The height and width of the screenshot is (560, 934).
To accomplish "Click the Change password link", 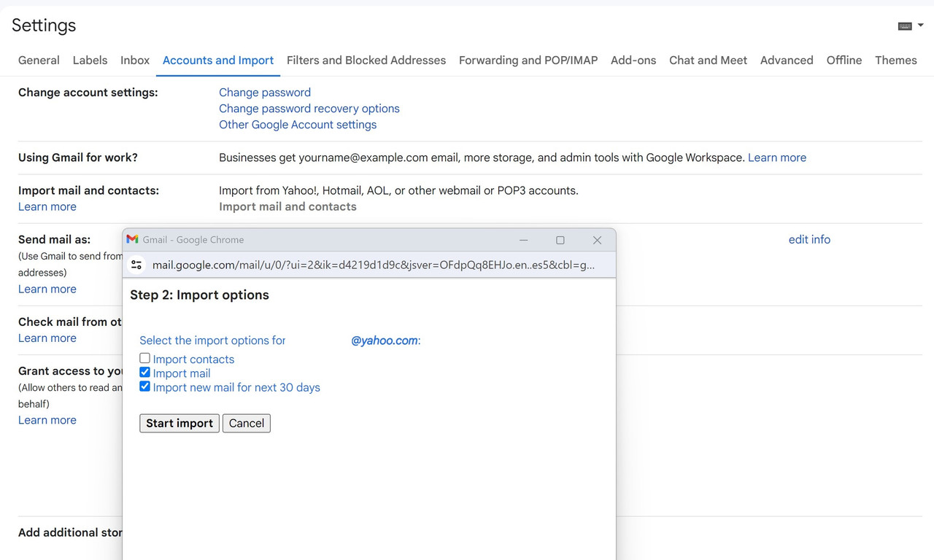I will click(264, 92).
